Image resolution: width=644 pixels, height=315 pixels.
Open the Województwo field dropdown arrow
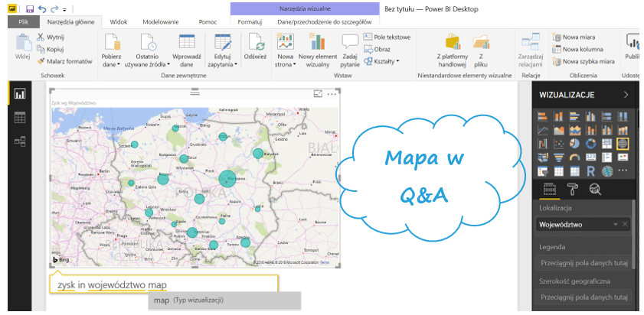click(x=615, y=225)
